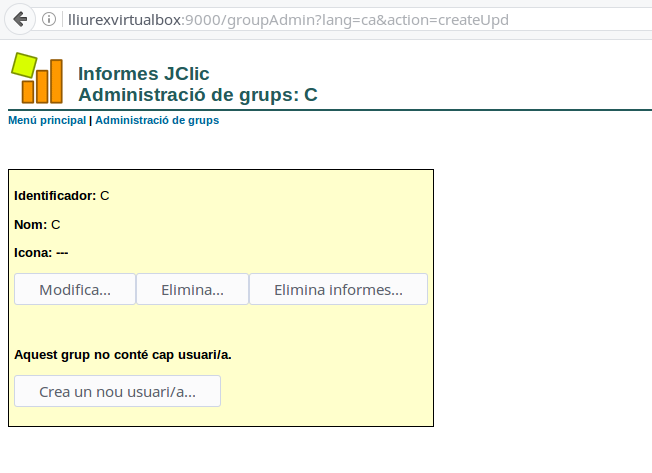Click the C value beside Nom
Viewport: 652px width, 473px height.
click(56, 224)
